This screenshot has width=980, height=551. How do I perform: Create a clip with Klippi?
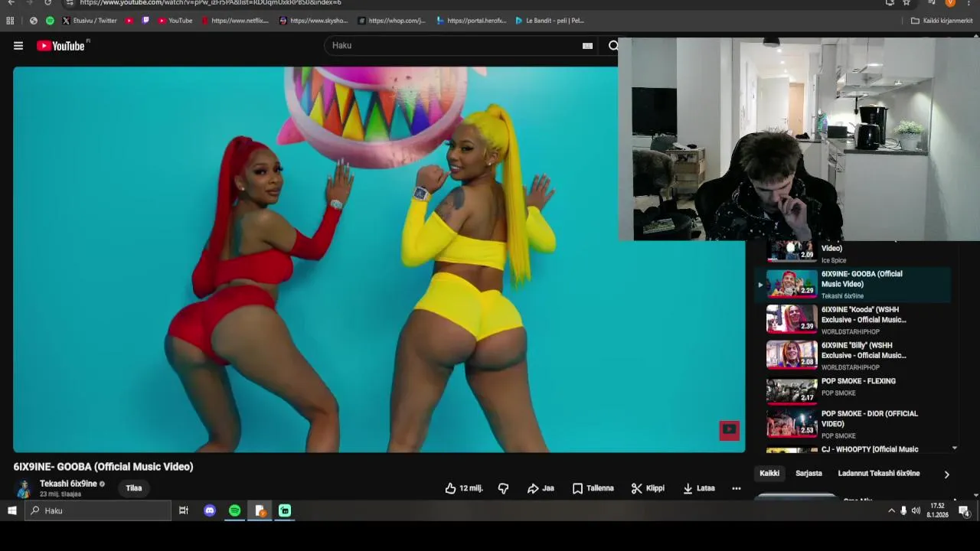click(x=648, y=488)
